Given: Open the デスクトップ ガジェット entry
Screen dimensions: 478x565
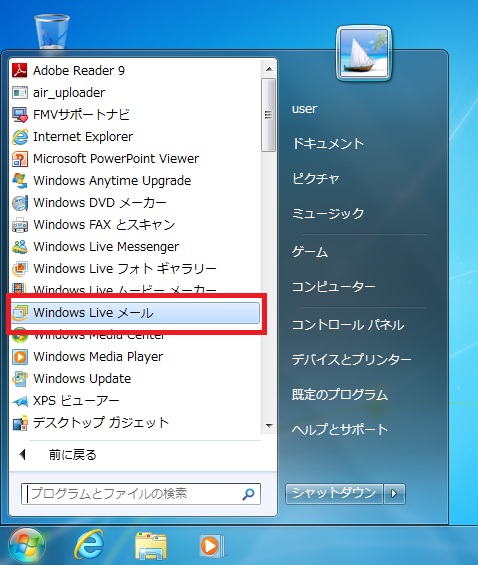Looking at the screenshot, I should pos(135,423).
